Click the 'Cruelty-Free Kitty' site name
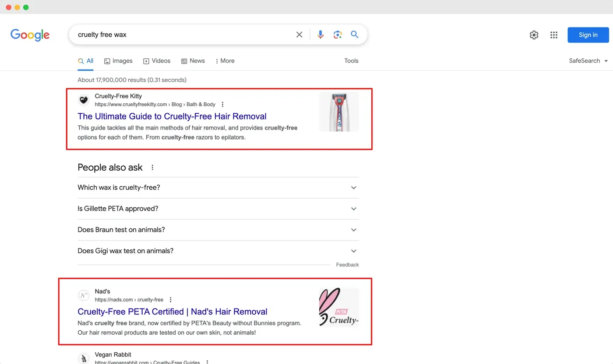The width and height of the screenshot is (613, 364). [118, 96]
